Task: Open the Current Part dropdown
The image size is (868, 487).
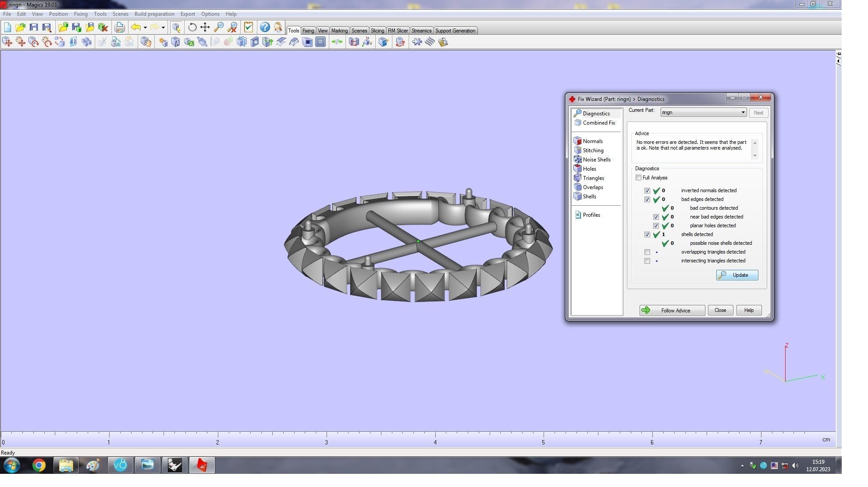Action: (703, 113)
